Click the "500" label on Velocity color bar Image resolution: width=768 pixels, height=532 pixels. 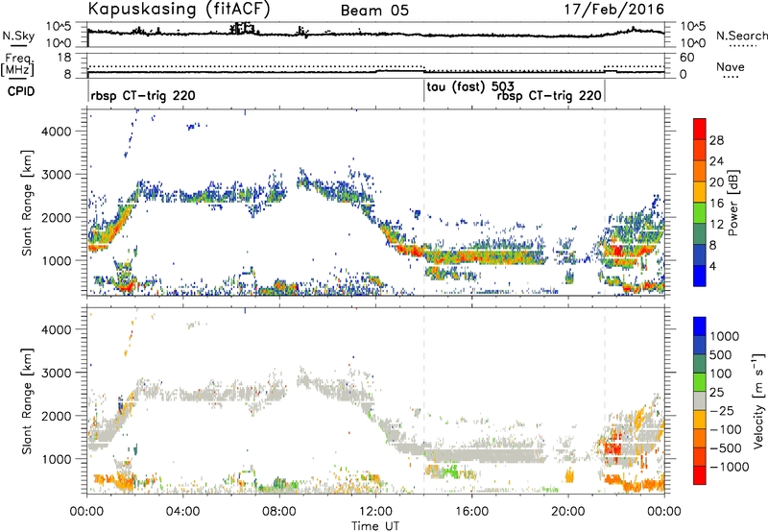[x=721, y=355]
